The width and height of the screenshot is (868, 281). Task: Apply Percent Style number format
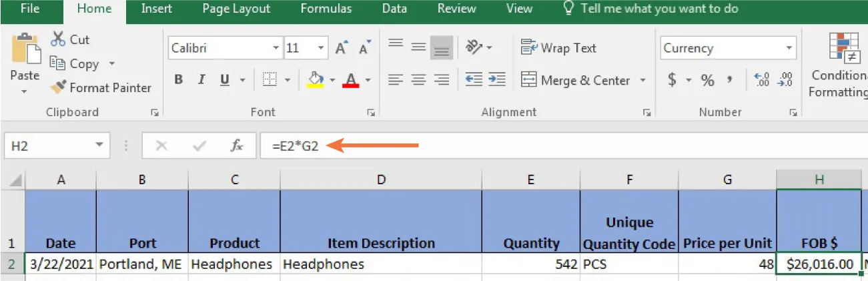click(708, 80)
